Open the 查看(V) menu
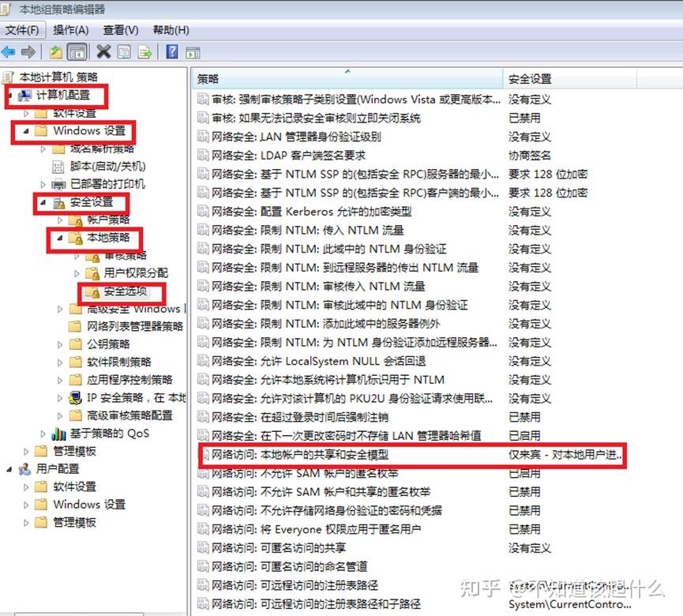The height and width of the screenshot is (616, 683). point(121,30)
